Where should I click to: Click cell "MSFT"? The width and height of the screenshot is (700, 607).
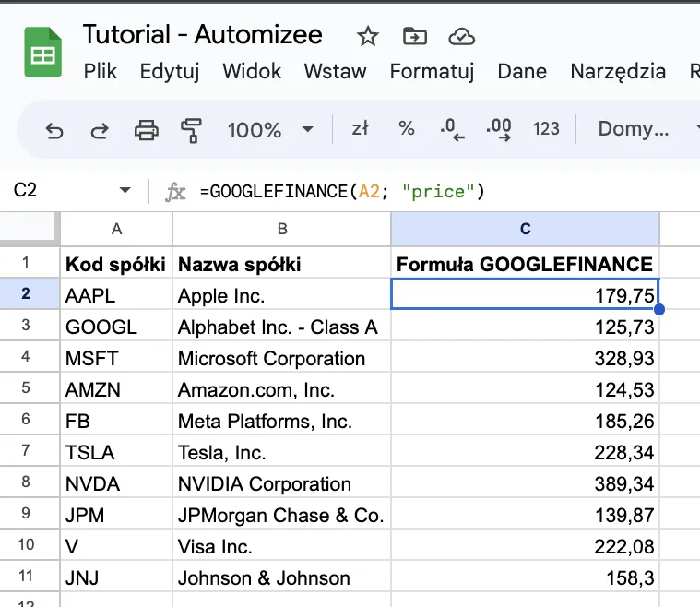[116, 356]
